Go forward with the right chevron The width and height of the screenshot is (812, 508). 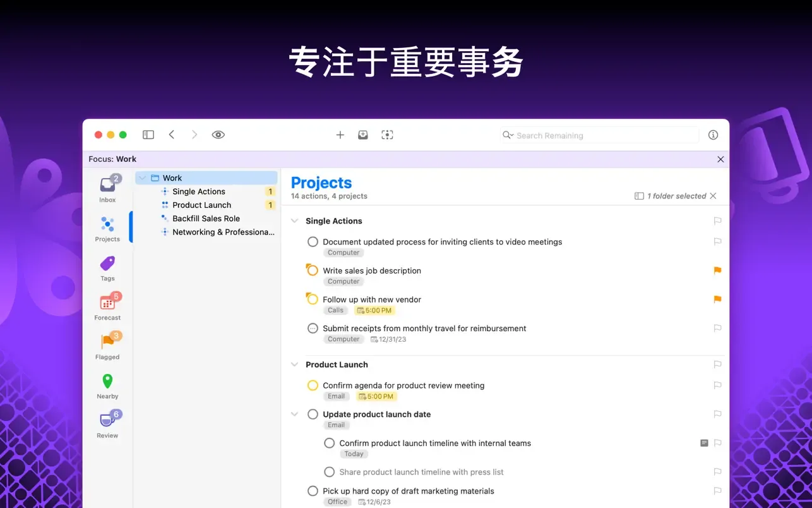194,135
